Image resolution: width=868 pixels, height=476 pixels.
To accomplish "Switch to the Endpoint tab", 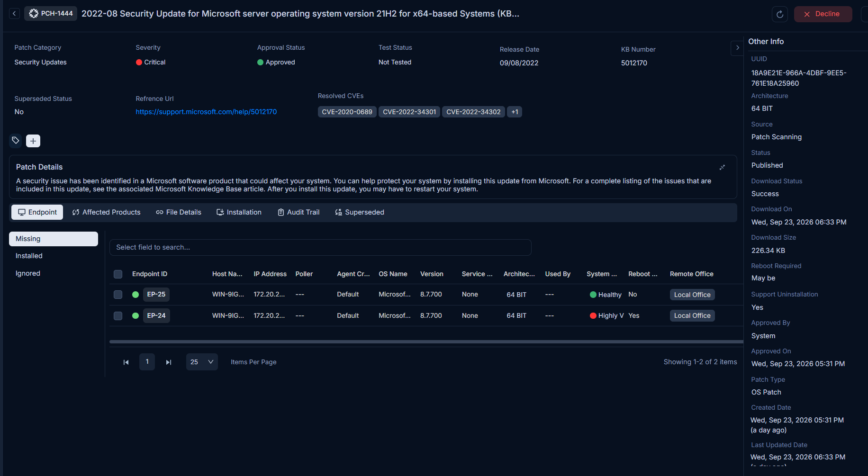I will [37, 212].
